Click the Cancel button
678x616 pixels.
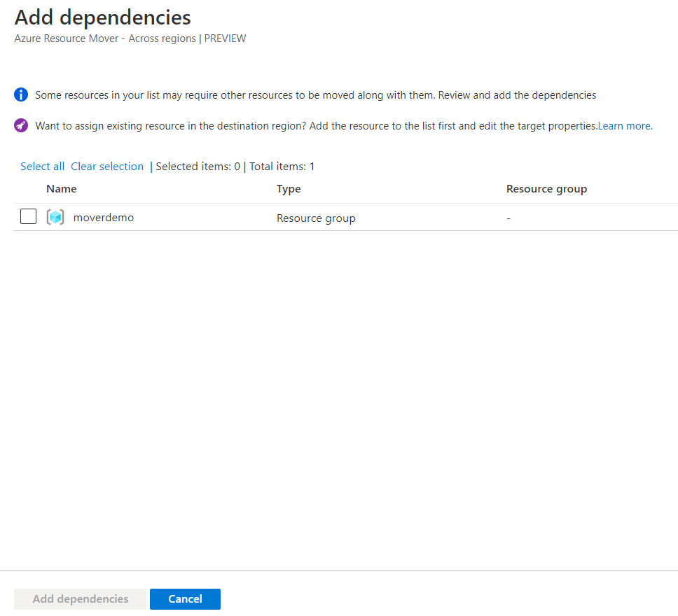pos(185,598)
